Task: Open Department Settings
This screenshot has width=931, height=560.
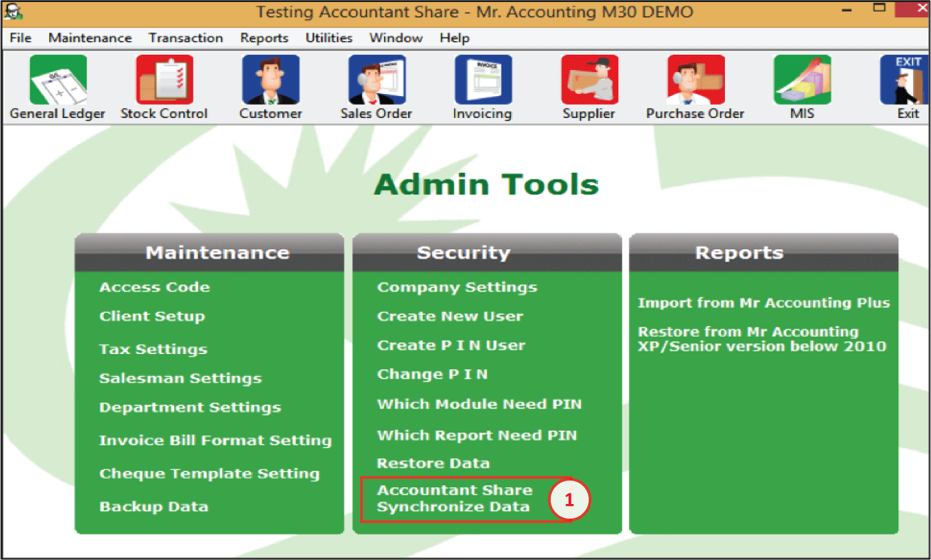Action: tap(190, 407)
